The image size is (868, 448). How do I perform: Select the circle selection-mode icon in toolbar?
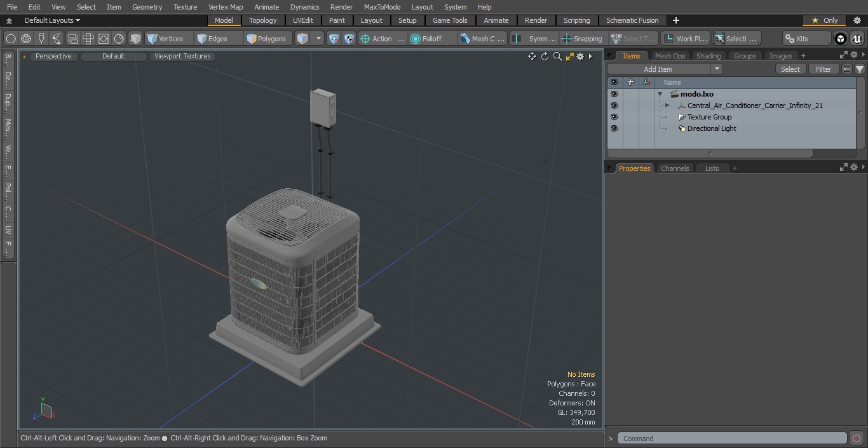coord(11,39)
